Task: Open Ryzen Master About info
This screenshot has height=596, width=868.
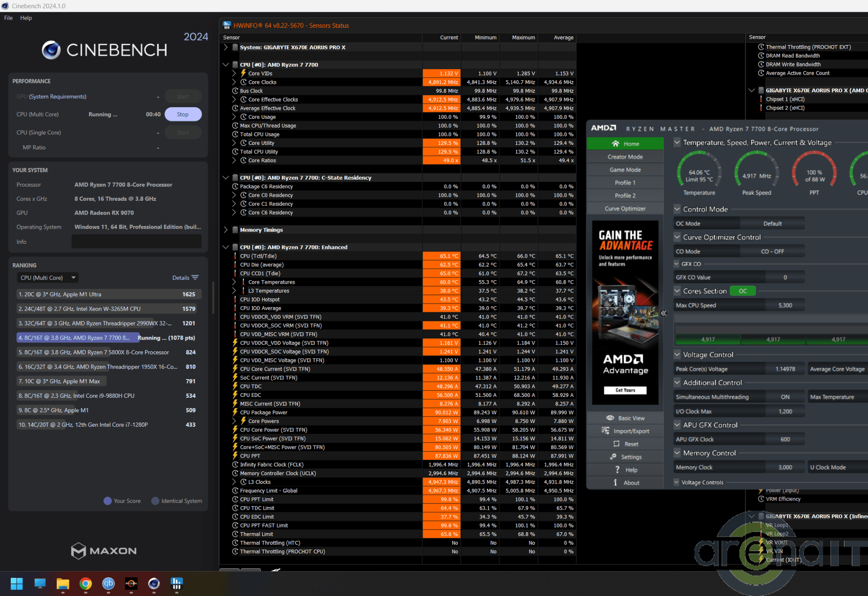Action: pos(625,483)
